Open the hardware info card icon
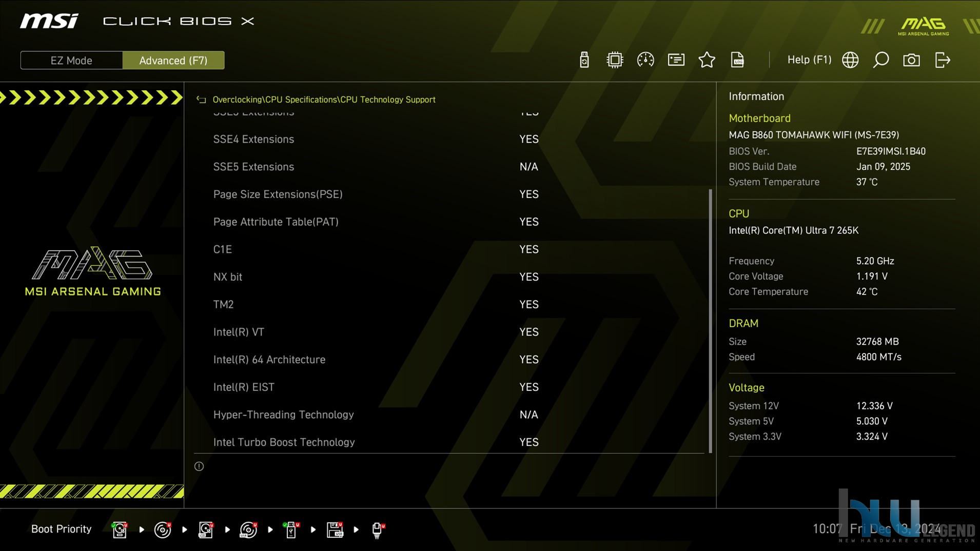The image size is (980, 551). point(676,60)
